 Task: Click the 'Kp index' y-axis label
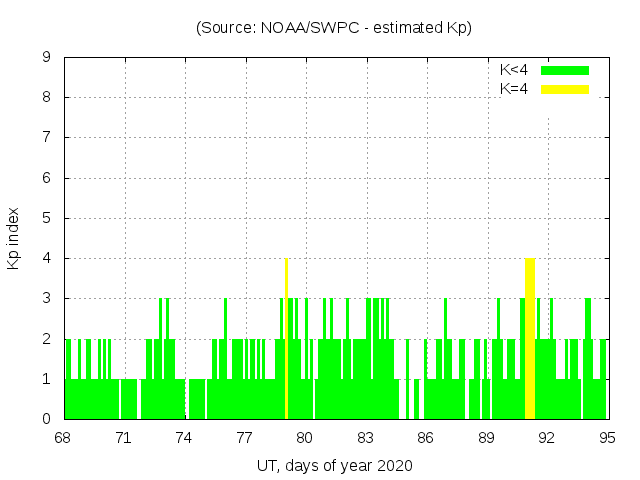click(x=14, y=238)
